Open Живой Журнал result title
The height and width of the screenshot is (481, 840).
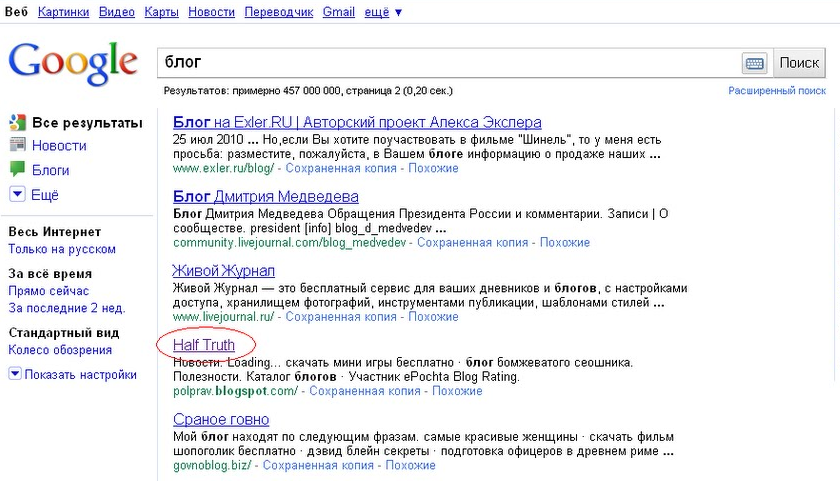223,271
